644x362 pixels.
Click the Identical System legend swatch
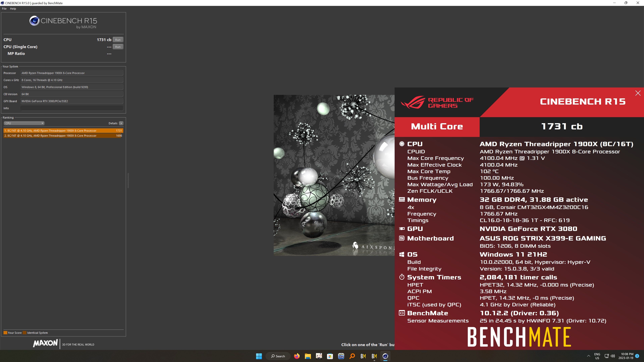(24, 333)
